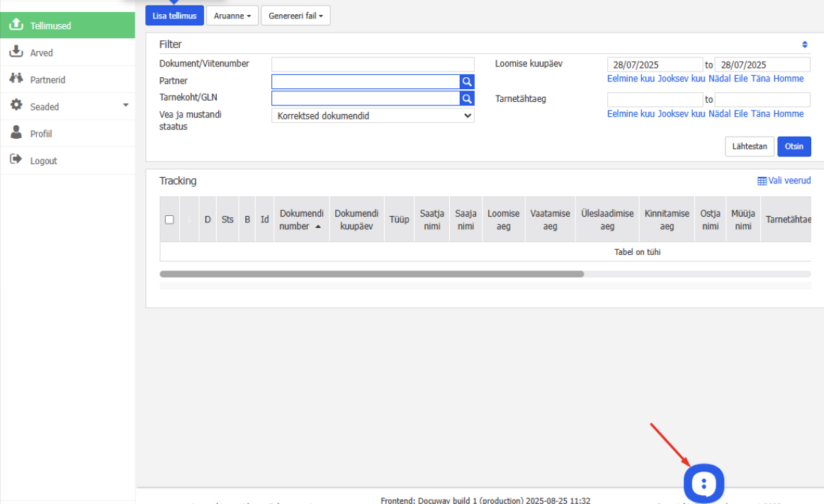Collapse the Filter panel with arrow icon
This screenshot has height=504, width=824.
pyautogui.click(x=804, y=45)
